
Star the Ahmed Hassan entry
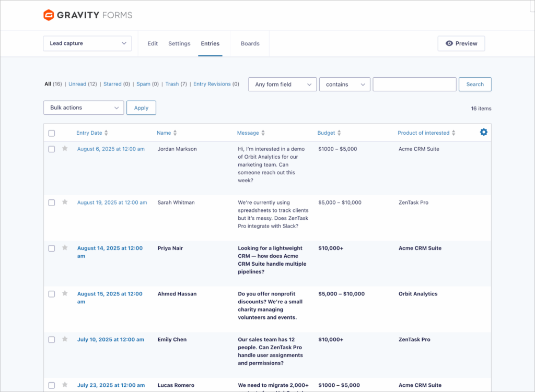point(64,294)
